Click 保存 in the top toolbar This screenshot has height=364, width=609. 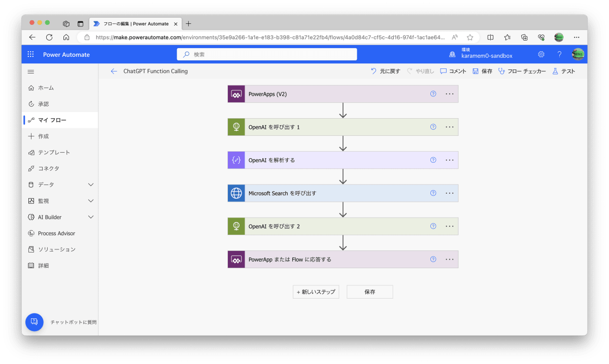coord(482,71)
